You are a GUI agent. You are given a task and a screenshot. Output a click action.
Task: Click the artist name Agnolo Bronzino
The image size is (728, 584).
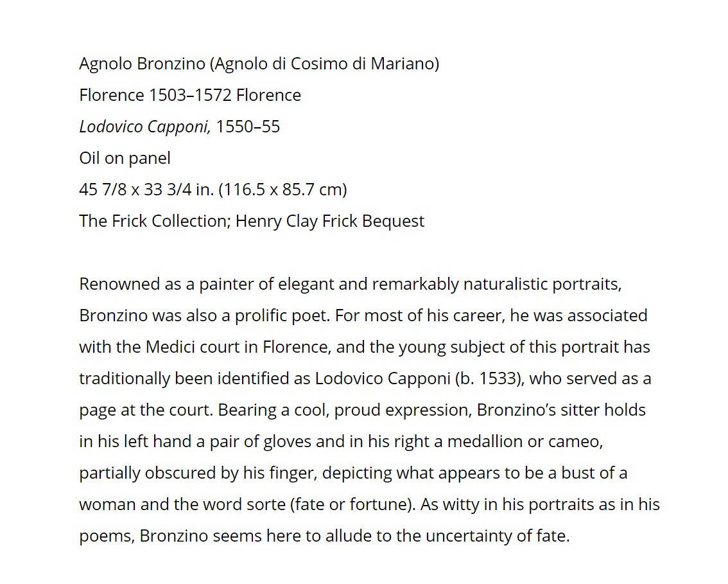142,64
